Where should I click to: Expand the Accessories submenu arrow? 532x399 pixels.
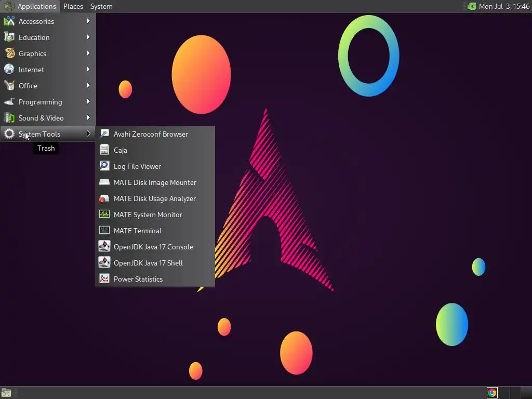(x=88, y=21)
